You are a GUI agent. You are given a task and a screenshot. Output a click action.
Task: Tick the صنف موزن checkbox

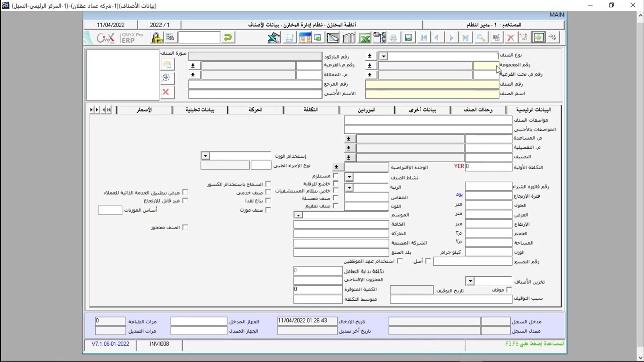pyautogui.click(x=268, y=210)
